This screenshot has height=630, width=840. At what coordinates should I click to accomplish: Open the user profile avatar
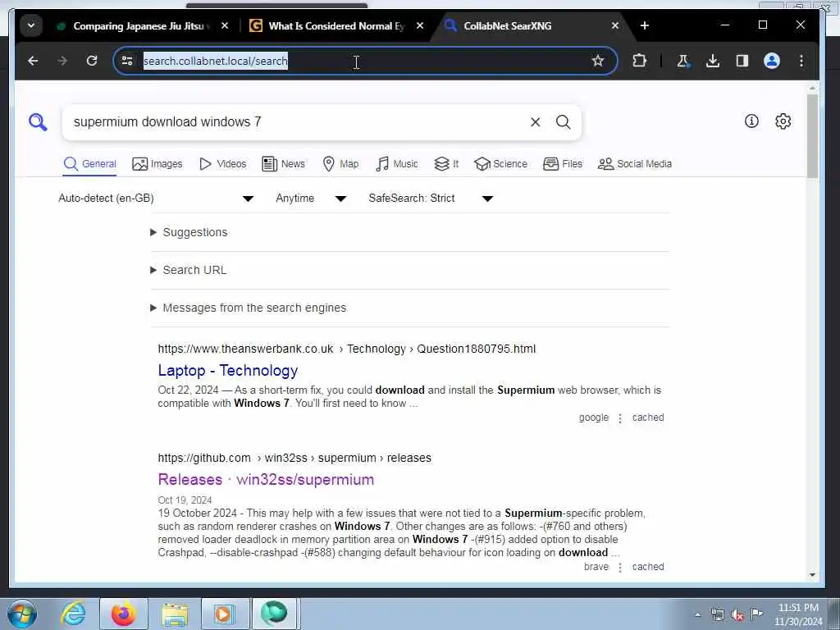click(771, 61)
